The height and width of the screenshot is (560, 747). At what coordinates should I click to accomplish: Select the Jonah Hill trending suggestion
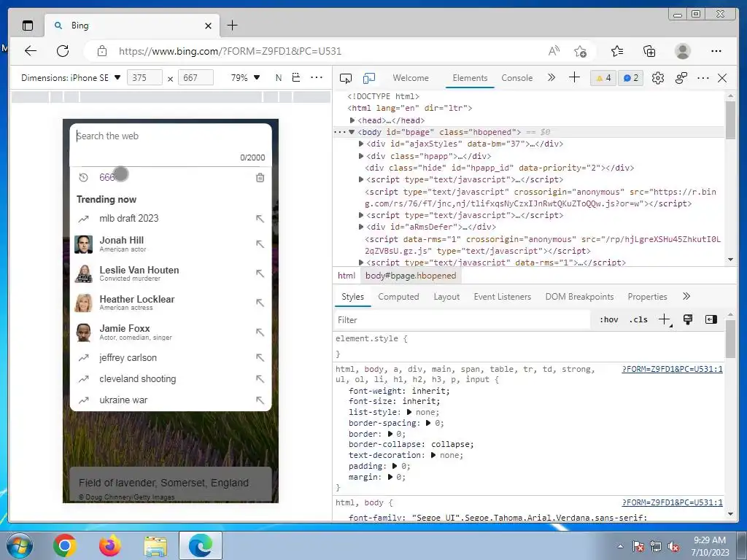click(171, 244)
